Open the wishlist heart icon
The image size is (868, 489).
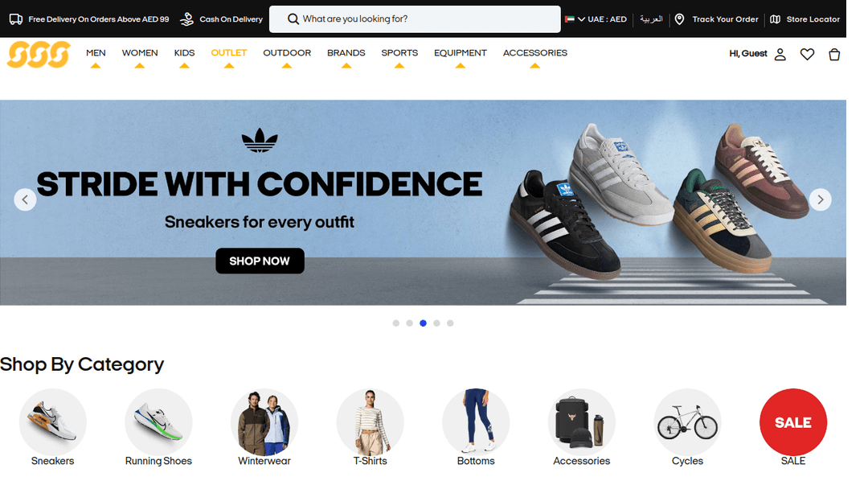[x=807, y=54]
